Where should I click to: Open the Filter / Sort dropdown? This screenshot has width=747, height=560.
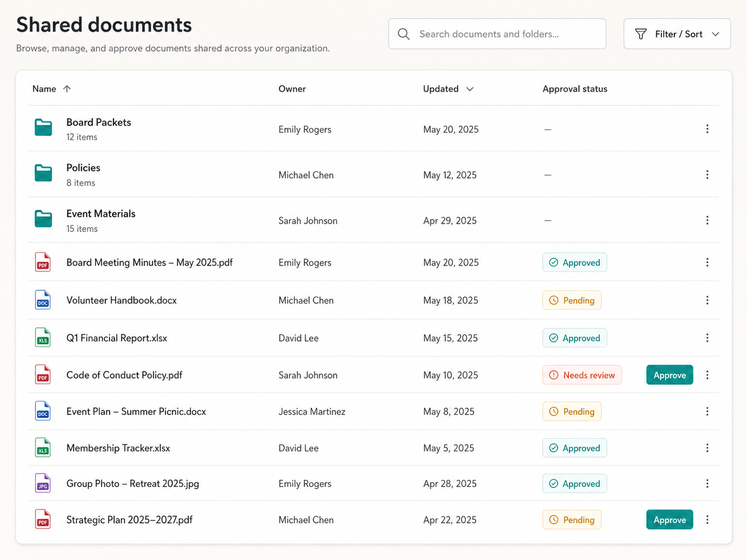pyautogui.click(x=677, y=34)
